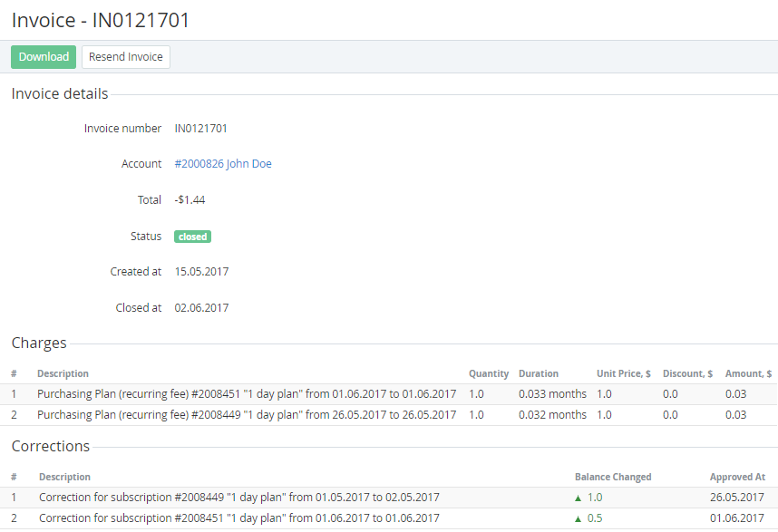Click the invoice number value IN0121701
Image resolution: width=778 pixels, height=532 pixels.
point(201,129)
